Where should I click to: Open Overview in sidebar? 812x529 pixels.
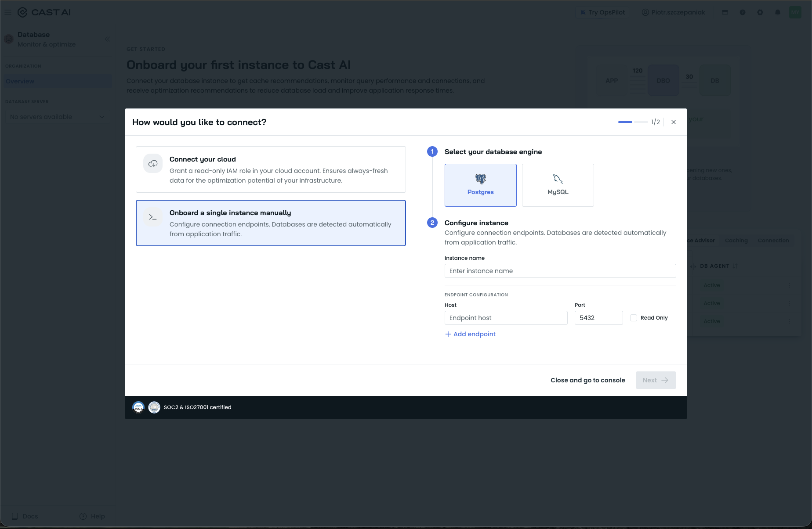[x=58, y=81]
